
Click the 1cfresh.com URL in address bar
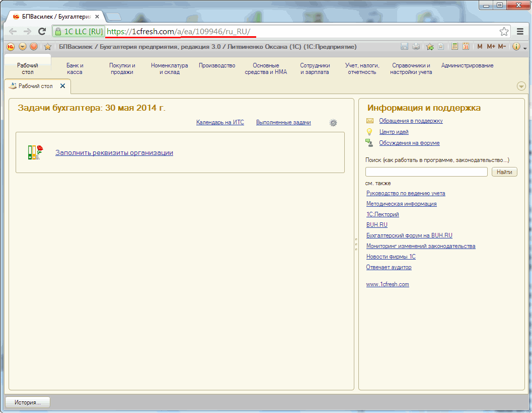[x=179, y=32]
